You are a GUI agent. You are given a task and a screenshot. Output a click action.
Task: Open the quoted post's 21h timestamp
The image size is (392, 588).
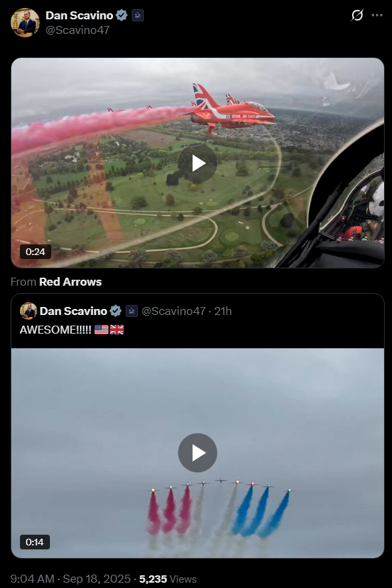223,311
